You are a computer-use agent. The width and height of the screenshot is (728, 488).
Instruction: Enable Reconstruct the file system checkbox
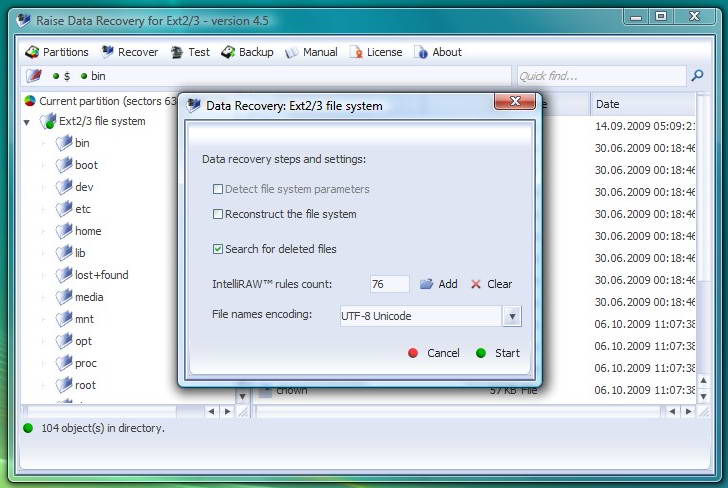pyautogui.click(x=218, y=214)
